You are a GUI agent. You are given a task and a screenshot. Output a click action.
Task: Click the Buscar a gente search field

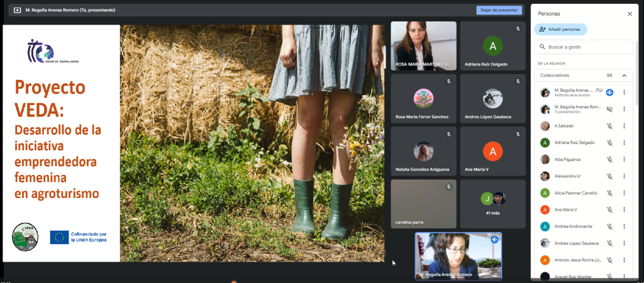point(585,47)
